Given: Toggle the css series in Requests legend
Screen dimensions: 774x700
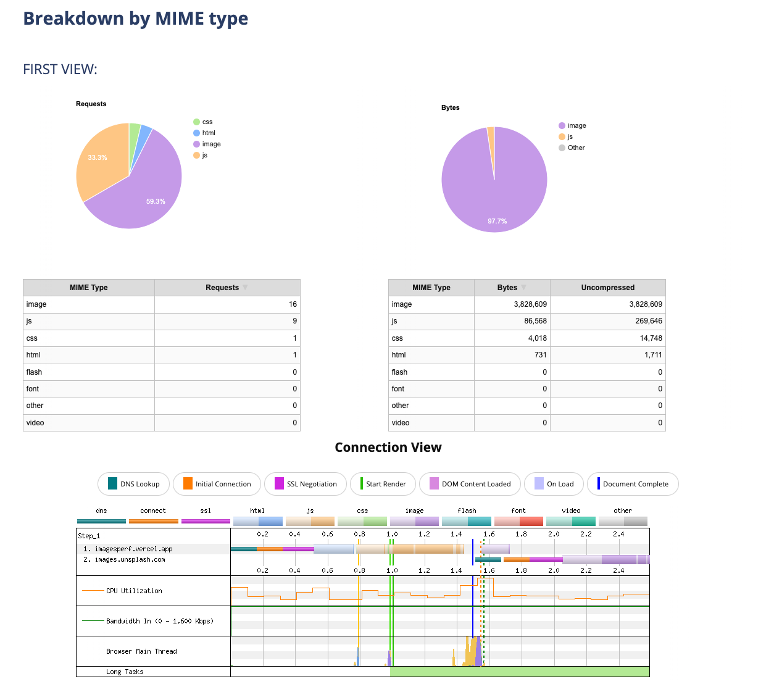Looking at the screenshot, I should click(x=202, y=122).
